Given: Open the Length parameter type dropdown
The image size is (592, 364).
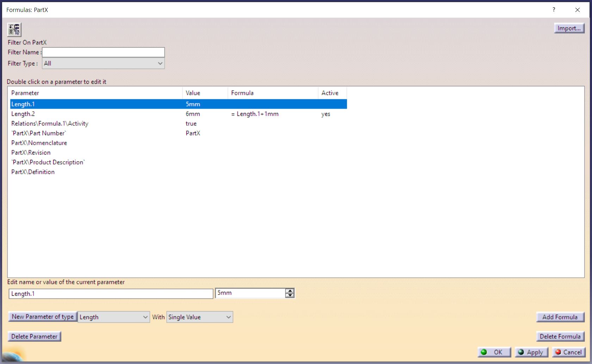Looking at the screenshot, I should point(145,317).
